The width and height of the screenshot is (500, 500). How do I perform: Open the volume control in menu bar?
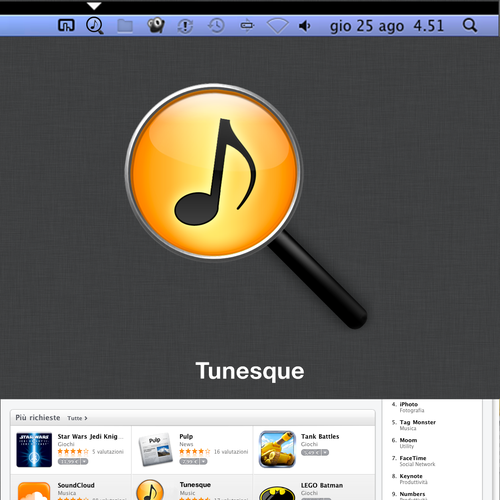(305, 26)
